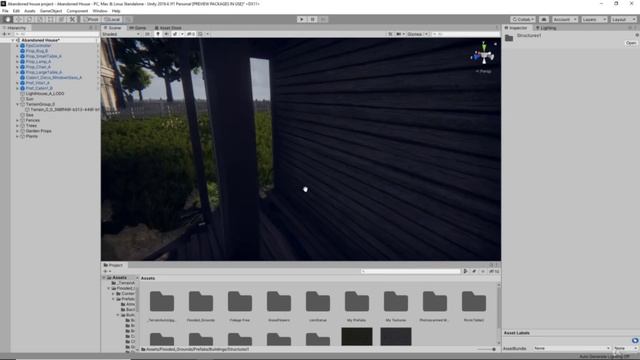Toggle 2D mode in Scene view

coord(147,34)
